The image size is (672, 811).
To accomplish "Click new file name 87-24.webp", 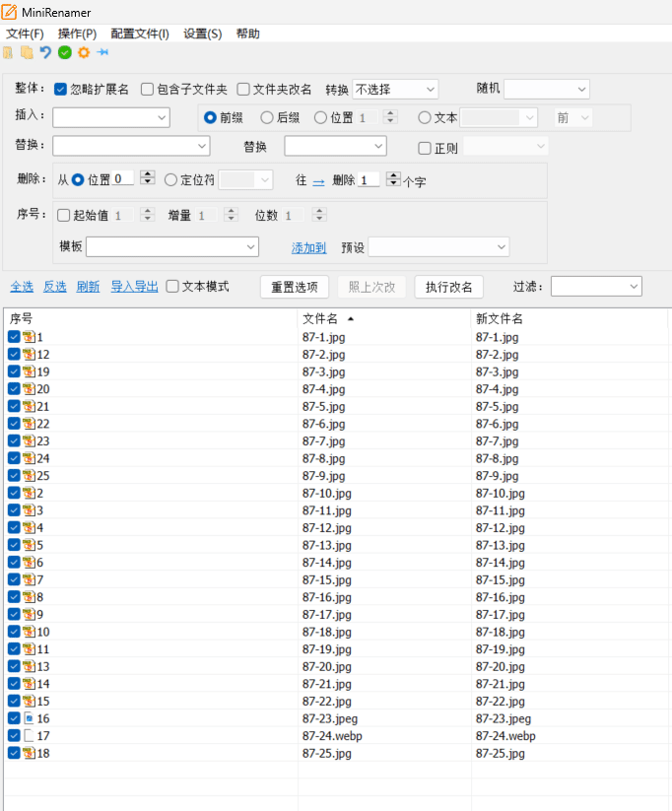I will (505, 736).
